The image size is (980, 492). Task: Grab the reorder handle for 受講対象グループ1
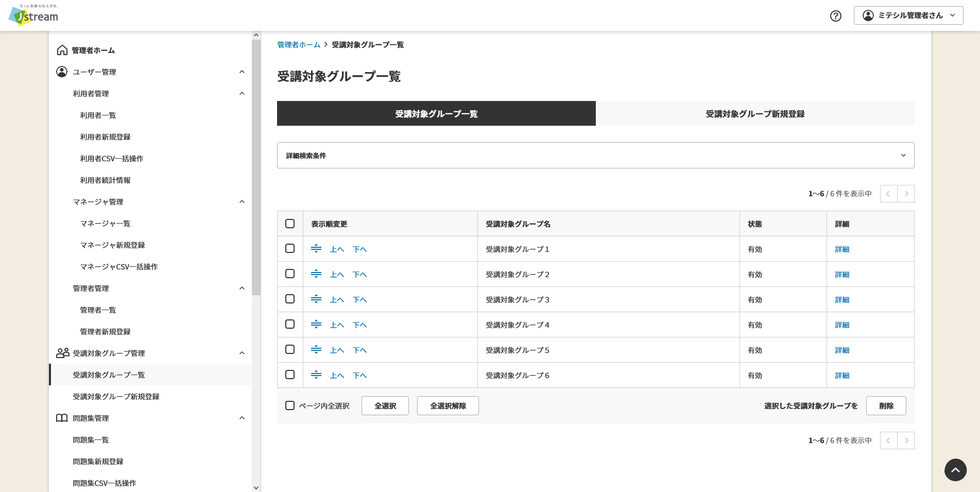tap(316, 249)
